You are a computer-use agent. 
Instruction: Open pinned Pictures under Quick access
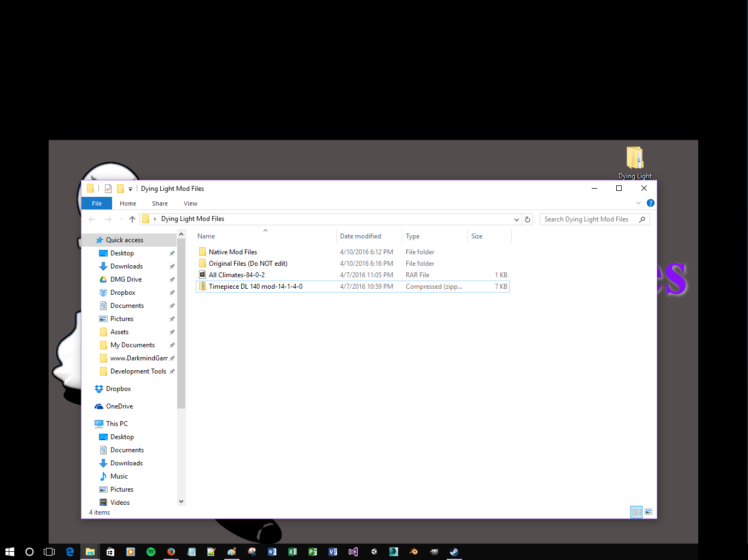click(x=122, y=319)
